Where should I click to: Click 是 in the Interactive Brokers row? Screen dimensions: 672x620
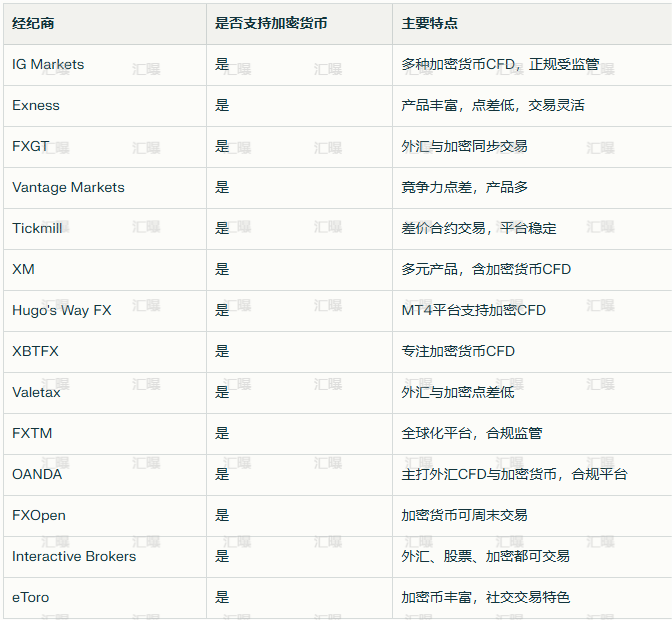coord(222,556)
